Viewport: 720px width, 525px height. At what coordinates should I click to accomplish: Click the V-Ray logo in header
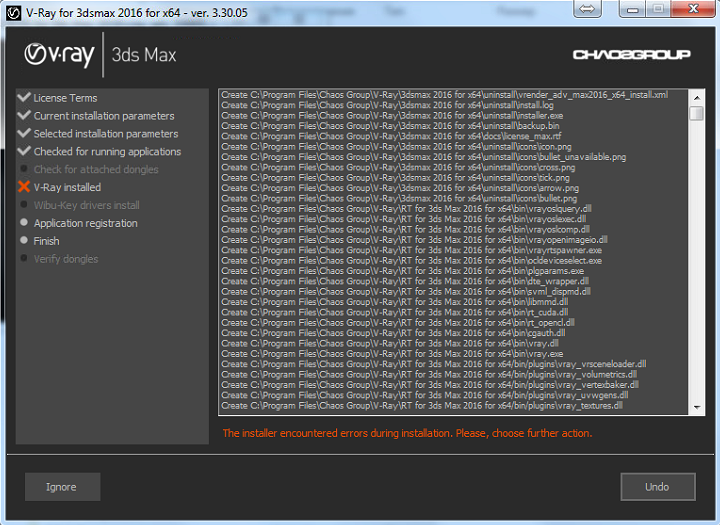tap(59, 55)
